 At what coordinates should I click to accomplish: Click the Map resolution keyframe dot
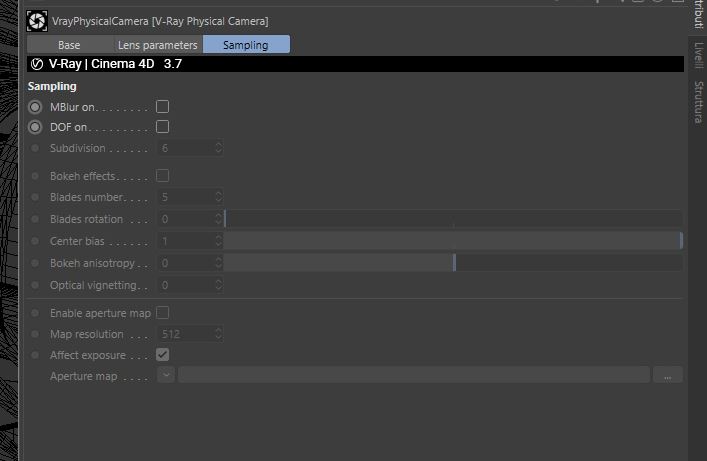[35, 334]
